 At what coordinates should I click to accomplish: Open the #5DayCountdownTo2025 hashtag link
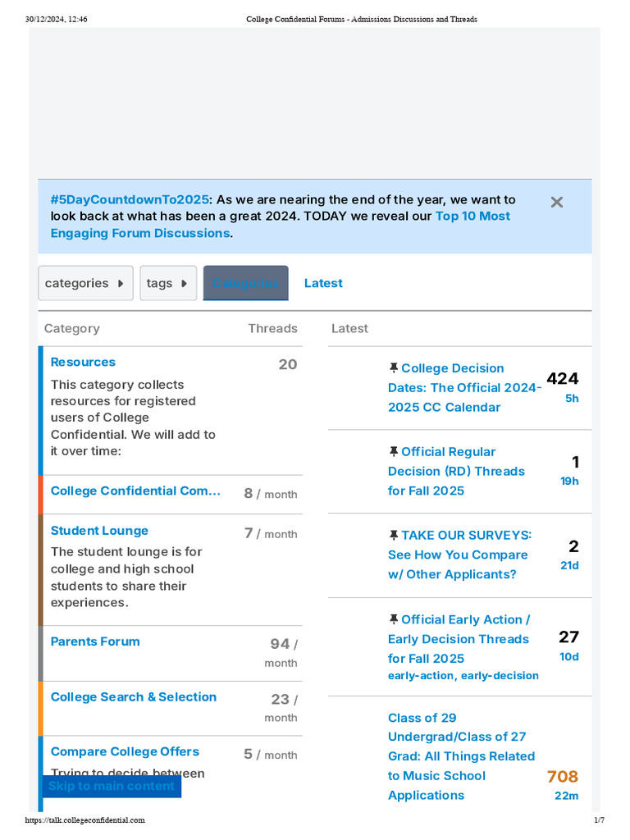pos(130,199)
